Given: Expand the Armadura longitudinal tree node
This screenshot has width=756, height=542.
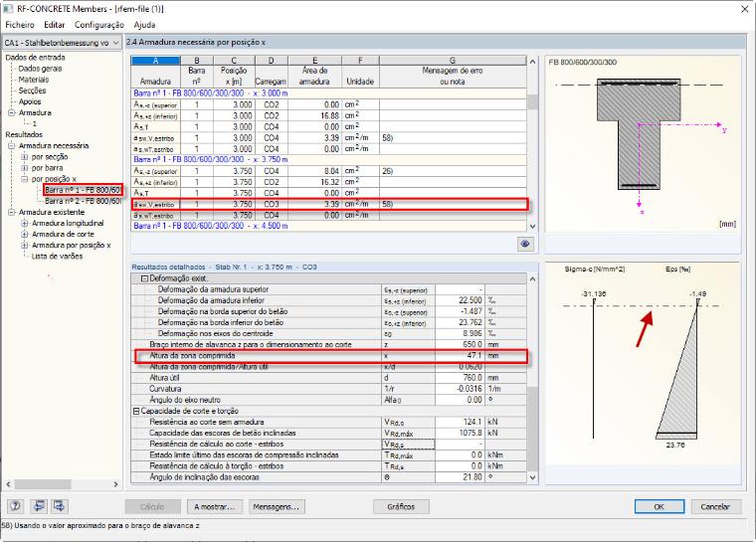Looking at the screenshot, I should (25, 223).
